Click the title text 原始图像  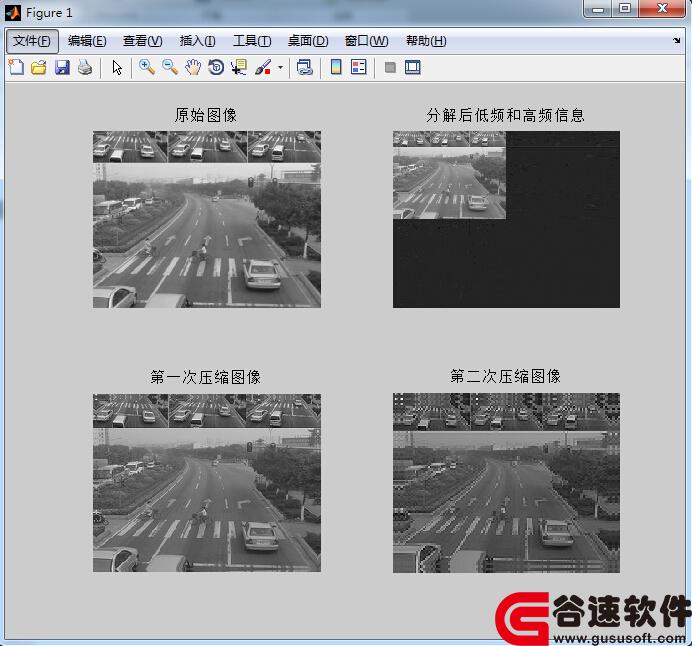(x=206, y=115)
